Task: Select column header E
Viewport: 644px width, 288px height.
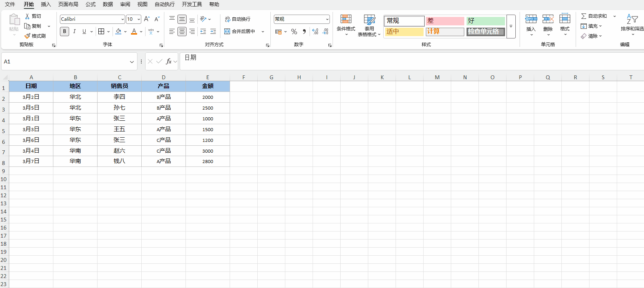Action: pos(208,77)
